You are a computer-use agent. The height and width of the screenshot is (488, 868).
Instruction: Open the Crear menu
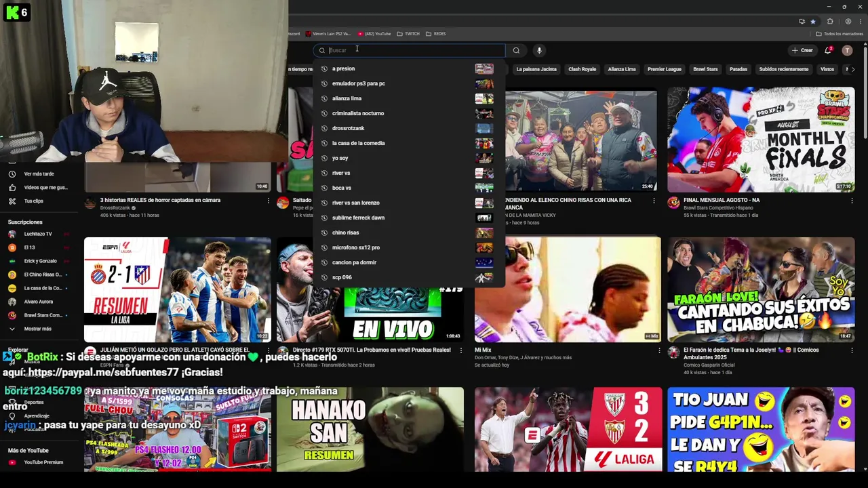click(x=802, y=50)
